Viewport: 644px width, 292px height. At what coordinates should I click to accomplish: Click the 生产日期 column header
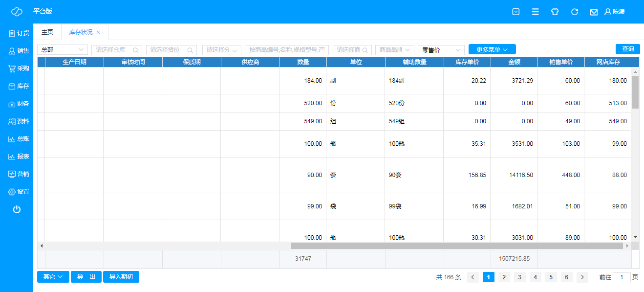74,62
